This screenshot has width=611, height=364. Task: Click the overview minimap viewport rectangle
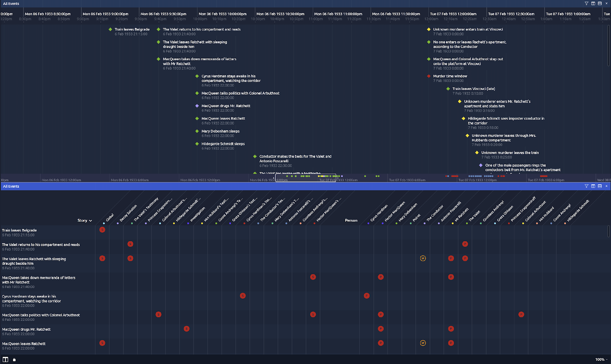[305, 178]
